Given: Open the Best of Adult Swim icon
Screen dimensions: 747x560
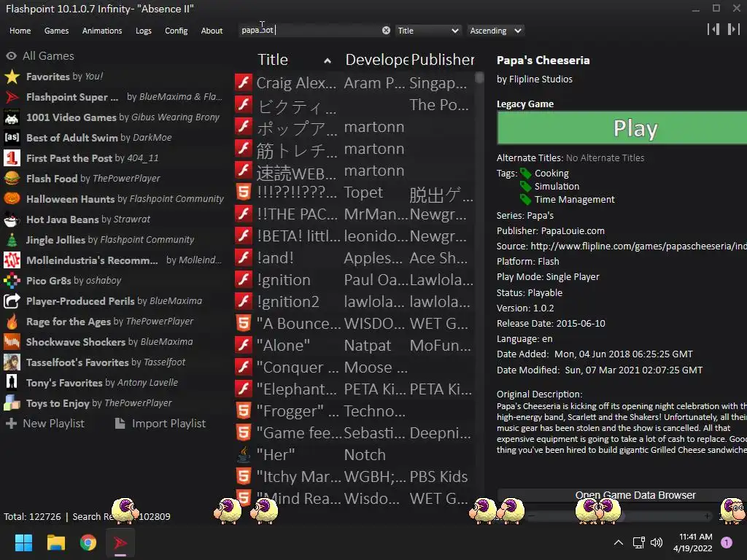Looking at the screenshot, I should 12,138.
